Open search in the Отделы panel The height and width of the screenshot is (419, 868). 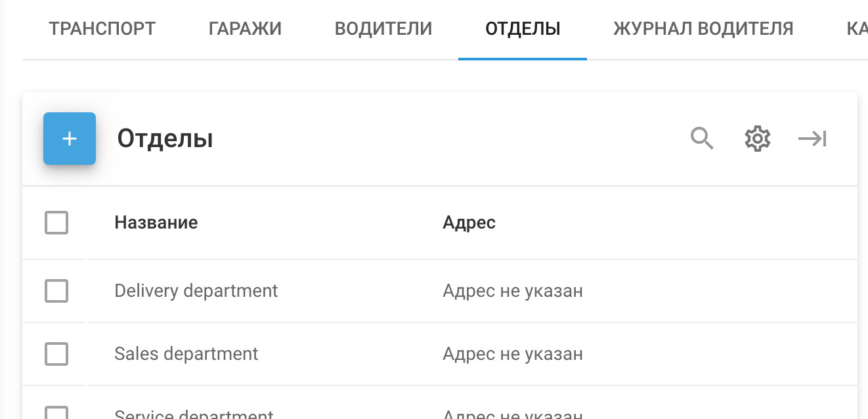point(702,139)
